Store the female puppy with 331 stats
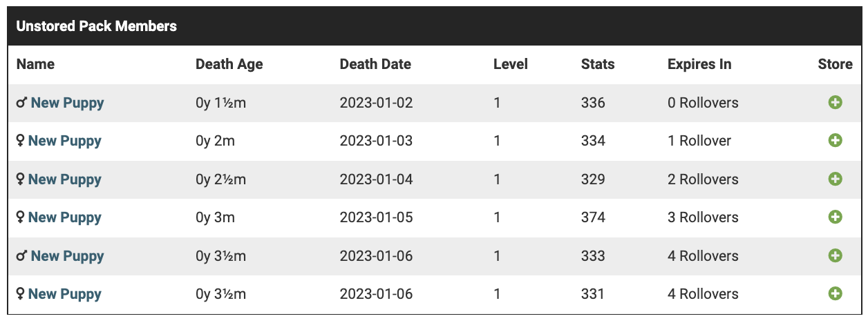The image size is (868, 323). pos(835,294)
